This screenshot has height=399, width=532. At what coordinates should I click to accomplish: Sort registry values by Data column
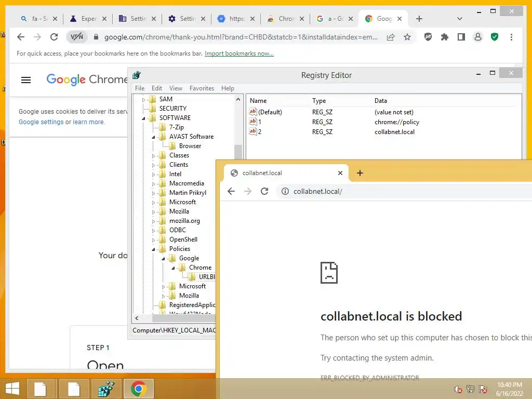click(x=381, y=101)
